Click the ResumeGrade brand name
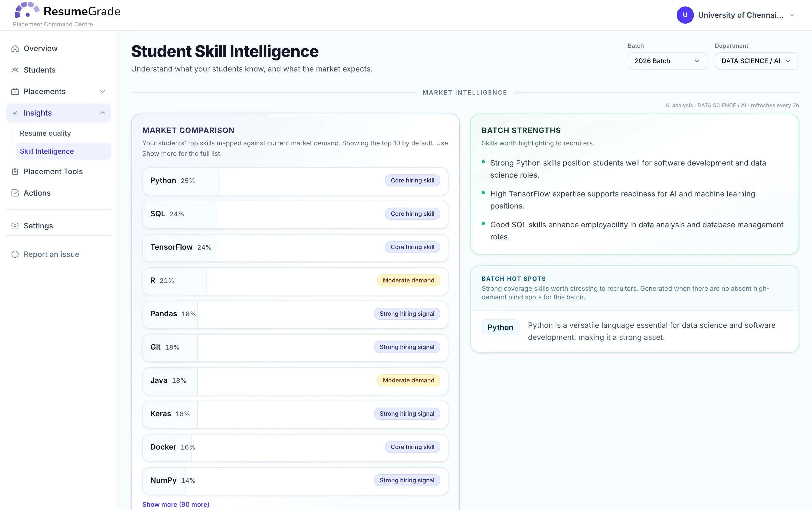This screenshot has width=812, height=510. (82, 12)
